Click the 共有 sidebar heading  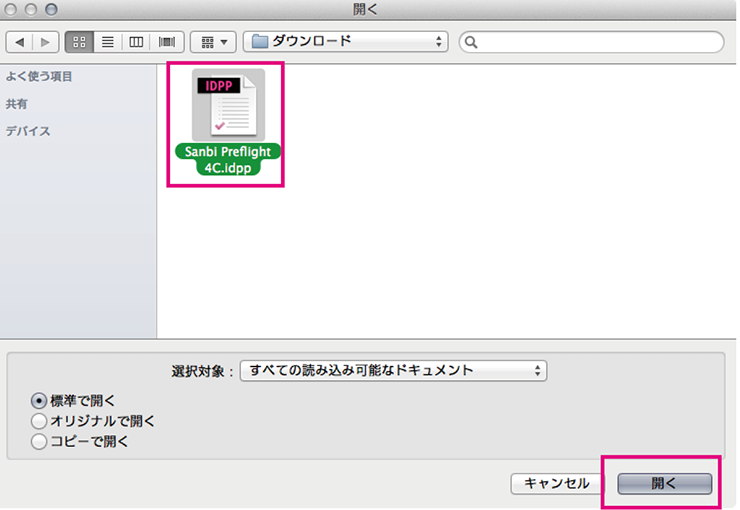point(16,104)
